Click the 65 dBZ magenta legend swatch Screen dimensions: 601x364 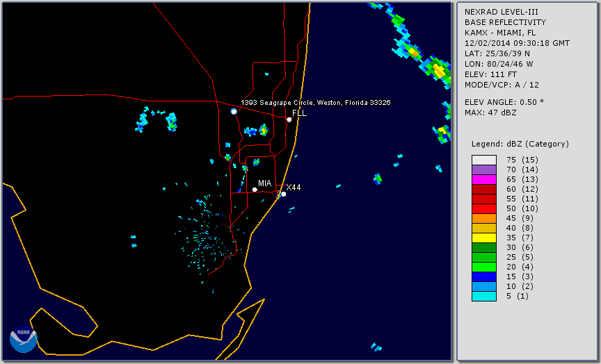tap(484, 179)
